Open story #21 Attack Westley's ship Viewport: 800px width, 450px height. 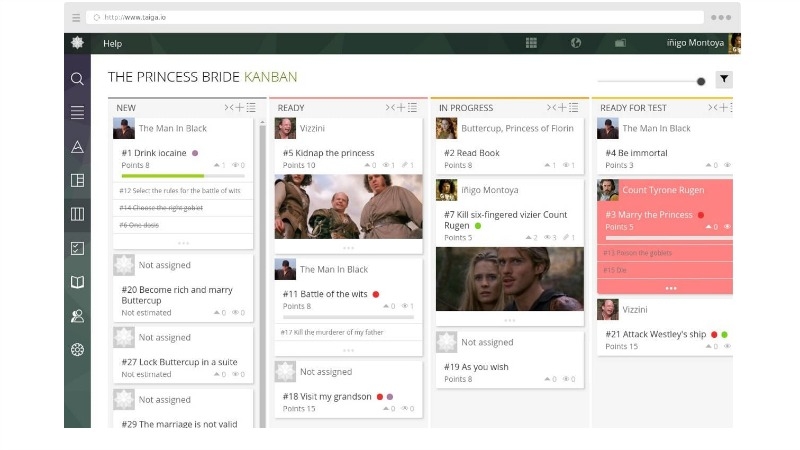pos(655,333)
